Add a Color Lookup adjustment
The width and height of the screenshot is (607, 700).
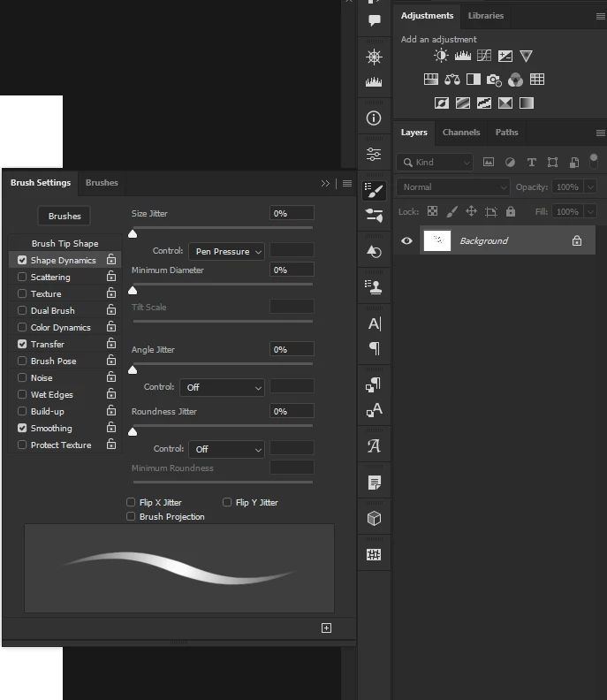pos(537,80)
